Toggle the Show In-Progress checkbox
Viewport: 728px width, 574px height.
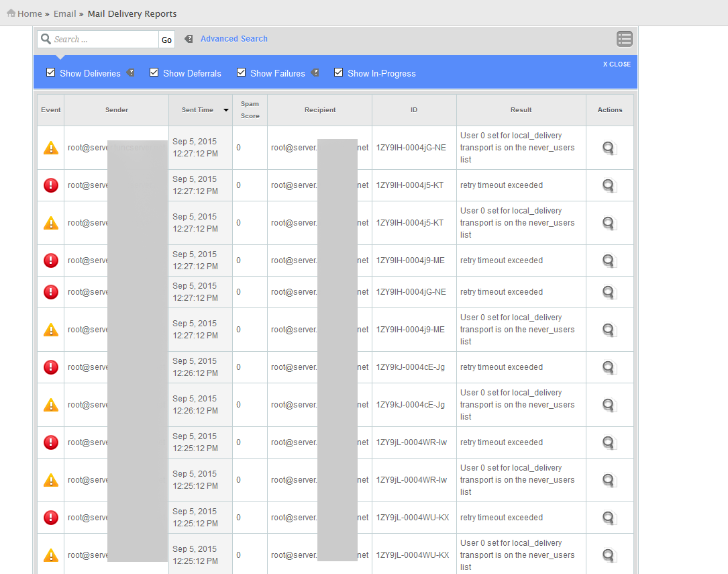click(x=338, y=73)
